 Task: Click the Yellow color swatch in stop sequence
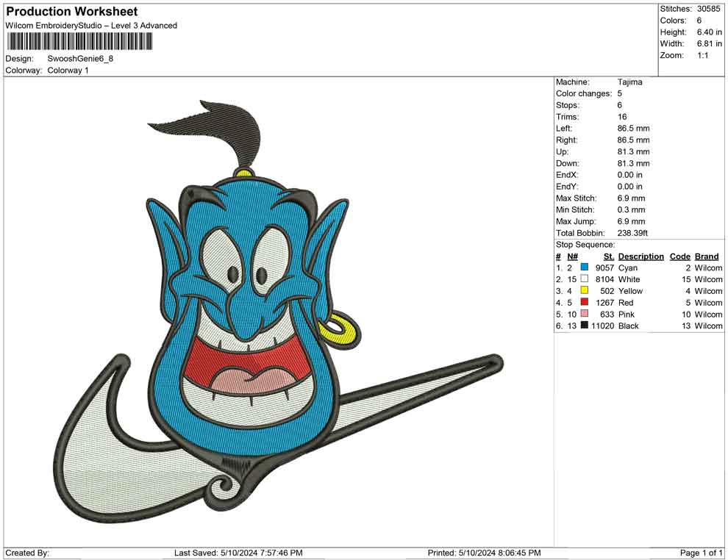(585, 290)
